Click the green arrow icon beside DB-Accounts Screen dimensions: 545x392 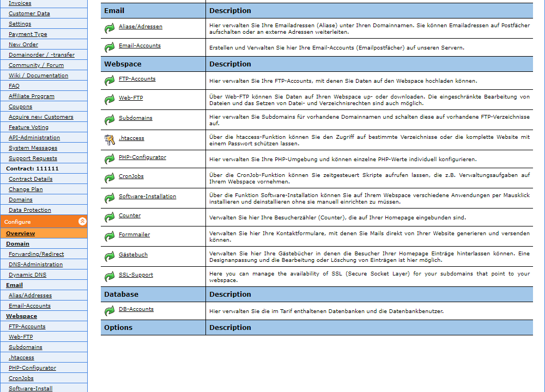coord(110,311)
